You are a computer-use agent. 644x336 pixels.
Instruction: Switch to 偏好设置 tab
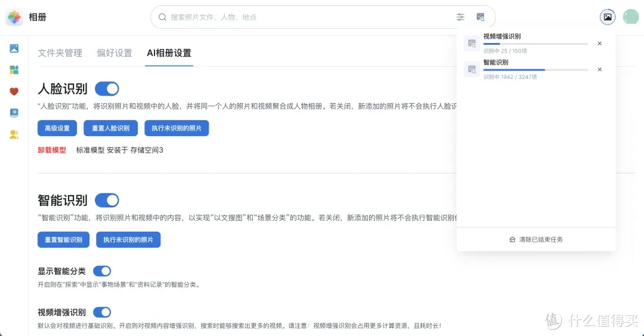pyautogui.click(x=114, y=53)
